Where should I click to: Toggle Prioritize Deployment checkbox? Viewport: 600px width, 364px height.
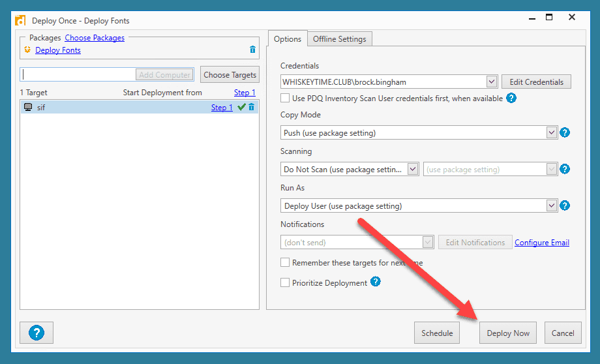285,283
